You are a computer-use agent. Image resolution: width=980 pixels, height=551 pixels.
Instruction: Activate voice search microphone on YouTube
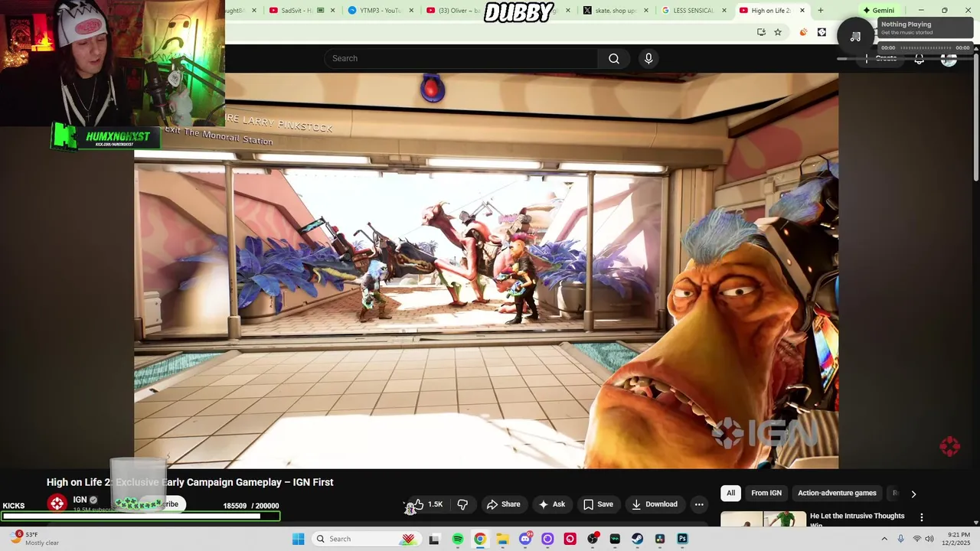648,59
